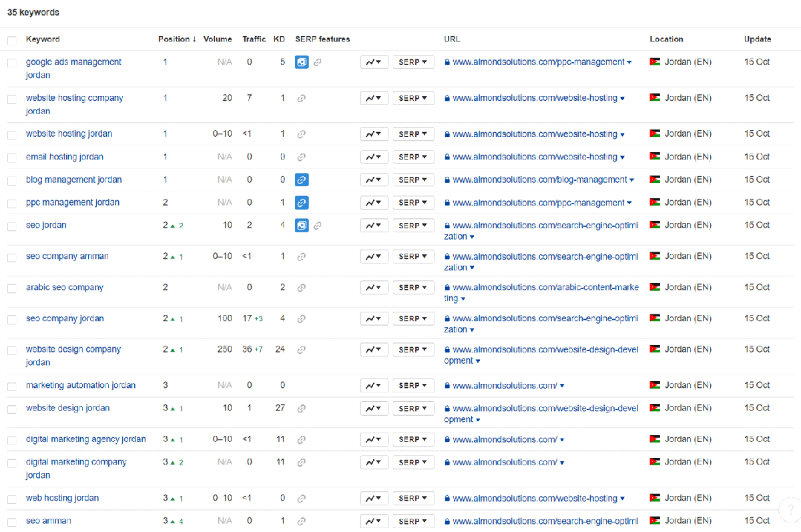Open keyword website hosting company jordan
801x532 pixels.
[x=74, y=104]
